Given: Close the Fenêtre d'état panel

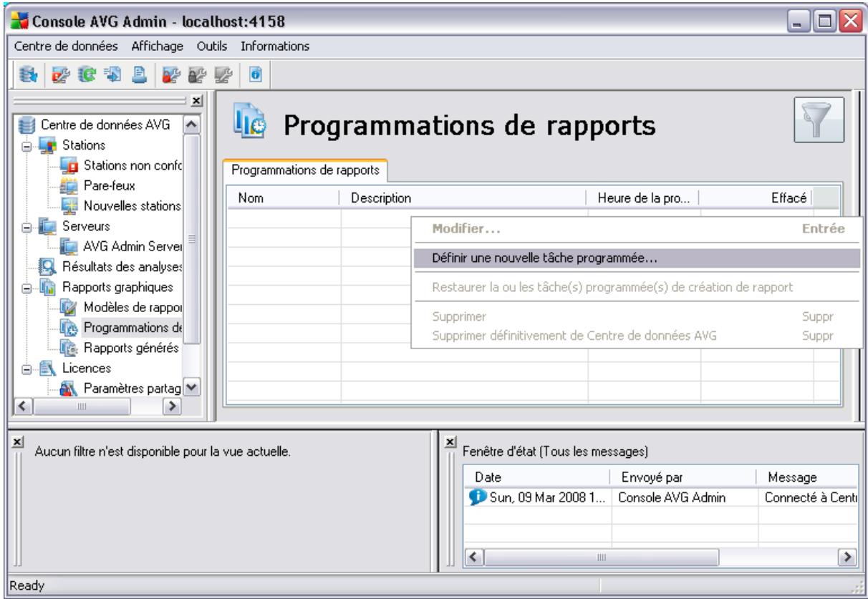Looking at the screenshot, I should pos(449,443).
